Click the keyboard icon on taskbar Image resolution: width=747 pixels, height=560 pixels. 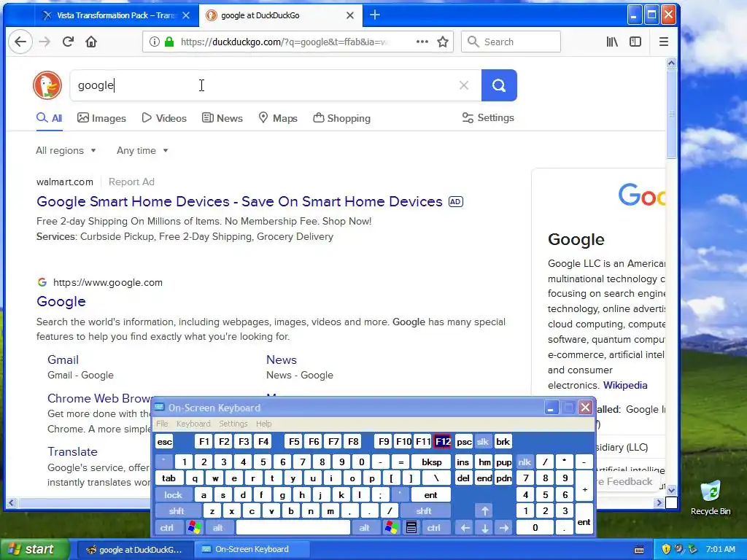pyautogui.click(x=639, y=550)
